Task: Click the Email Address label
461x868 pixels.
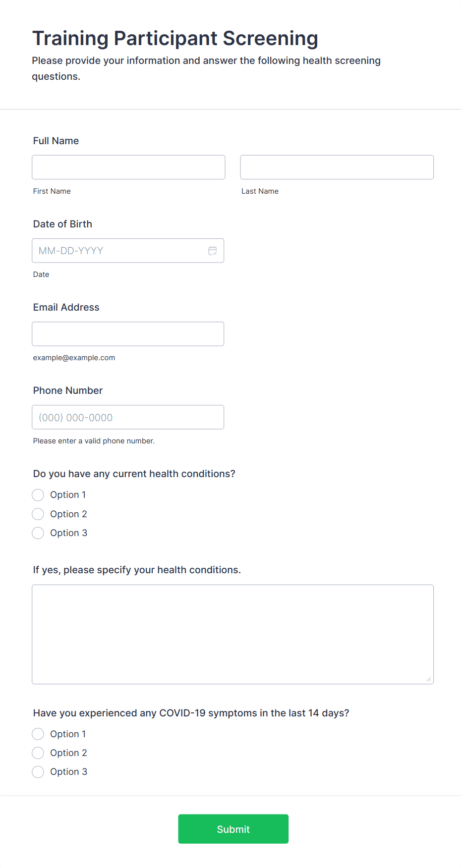Action: pyautogui.click(x=66, y=307)
